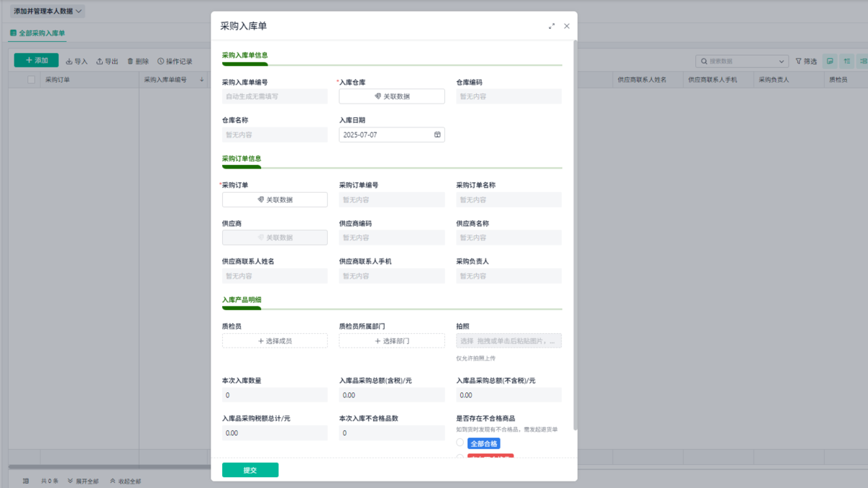Click the background table horizontal scrollbar

[x=109, y=467]
